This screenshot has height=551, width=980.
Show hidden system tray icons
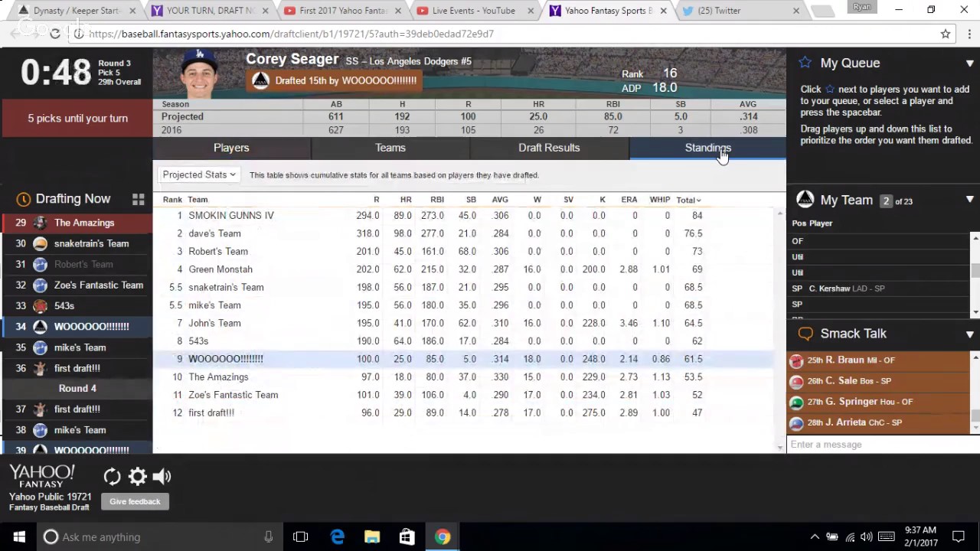(815, 536)
